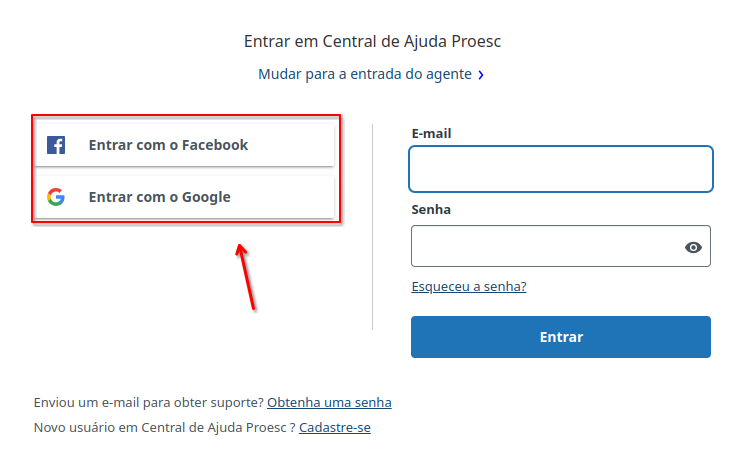Click the chevron after agent entry link
Viewport: 731px width, 468px height.
pyautogui.click(x=481, y=75)
